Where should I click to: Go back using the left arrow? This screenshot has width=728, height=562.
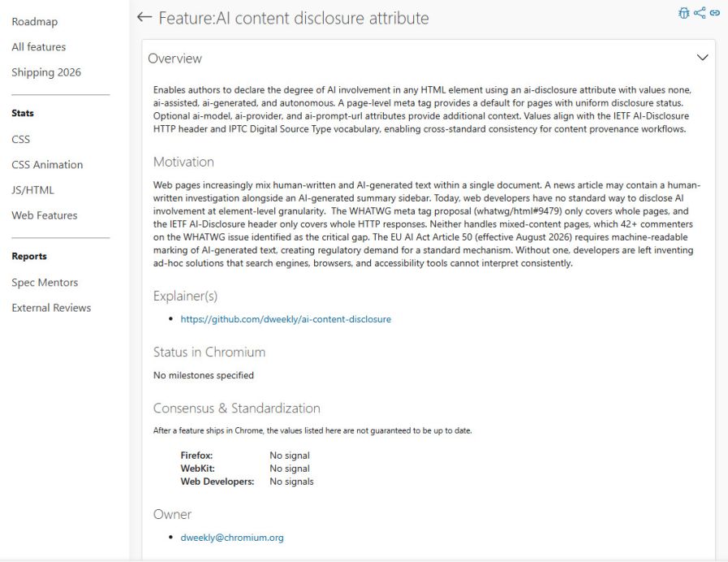[x=144, y=17]
